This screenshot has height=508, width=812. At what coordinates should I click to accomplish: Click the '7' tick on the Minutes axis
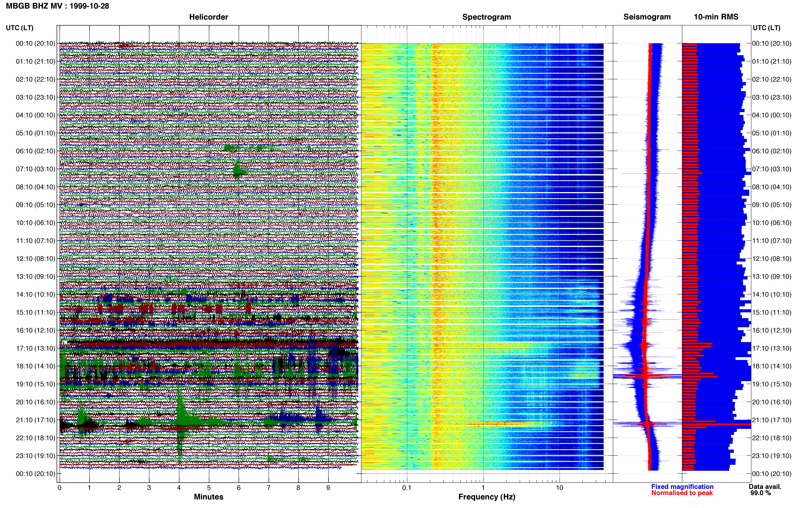(269, 488)
